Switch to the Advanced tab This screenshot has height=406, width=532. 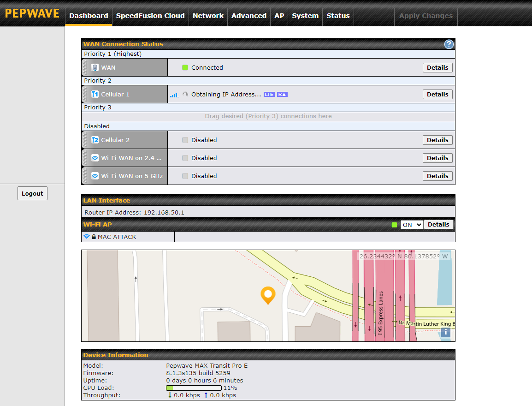pyautogui.click(x=248, y=16)
